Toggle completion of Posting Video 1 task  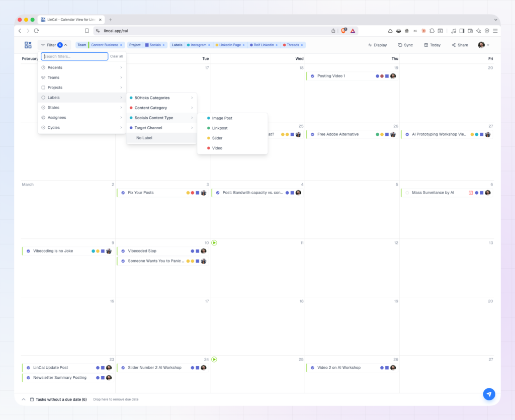point(312,76)
